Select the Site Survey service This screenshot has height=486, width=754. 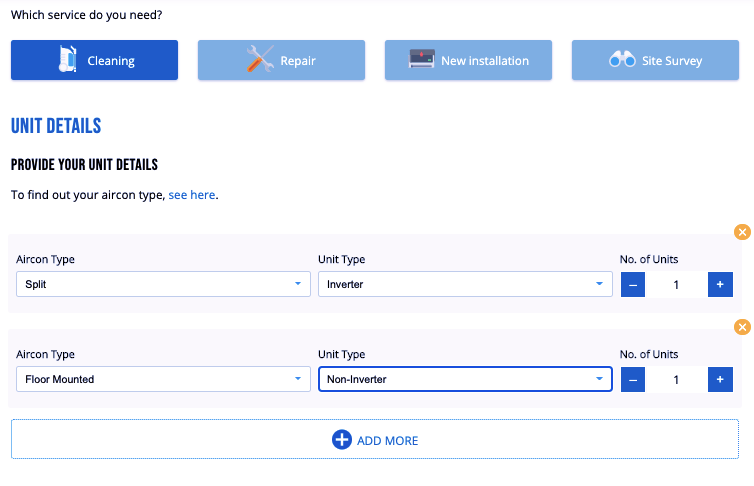pos(655,60)
